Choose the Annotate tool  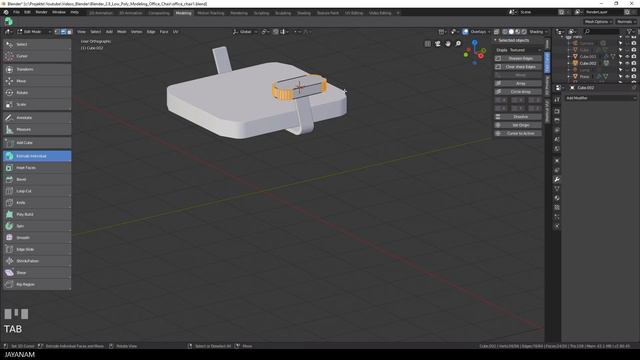pyautogui.click(x=37, y=118)
